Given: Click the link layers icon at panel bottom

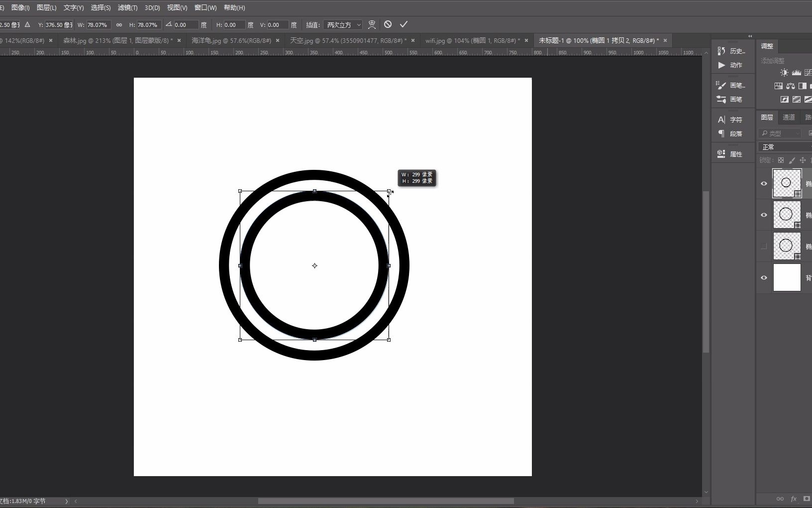Looking at the screenshot, I should pos(780,499).
